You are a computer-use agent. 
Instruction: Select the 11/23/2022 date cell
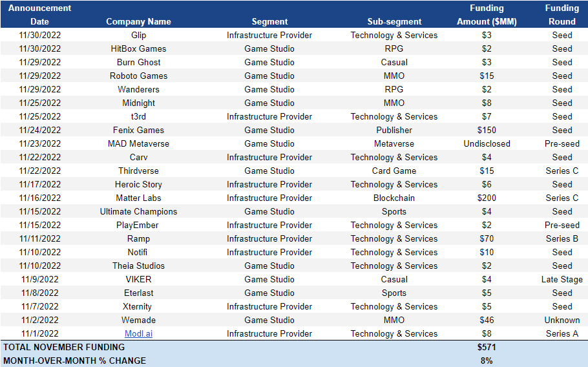[40, 143]
